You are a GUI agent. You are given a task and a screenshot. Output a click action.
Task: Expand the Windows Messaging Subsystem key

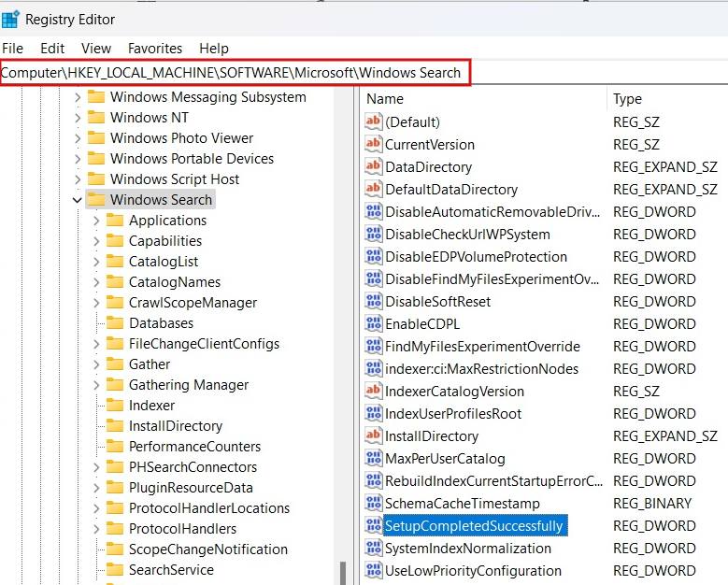coord(77,97)
